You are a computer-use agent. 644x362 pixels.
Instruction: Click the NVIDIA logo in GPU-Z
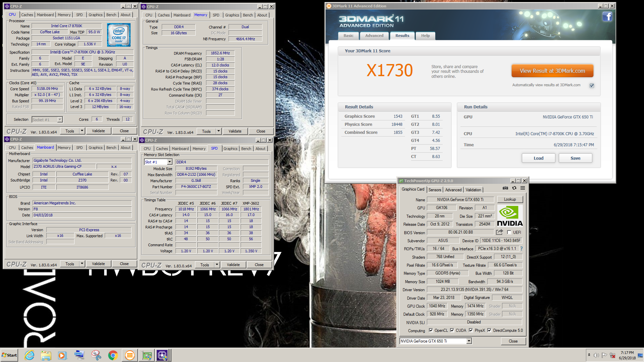509,216
